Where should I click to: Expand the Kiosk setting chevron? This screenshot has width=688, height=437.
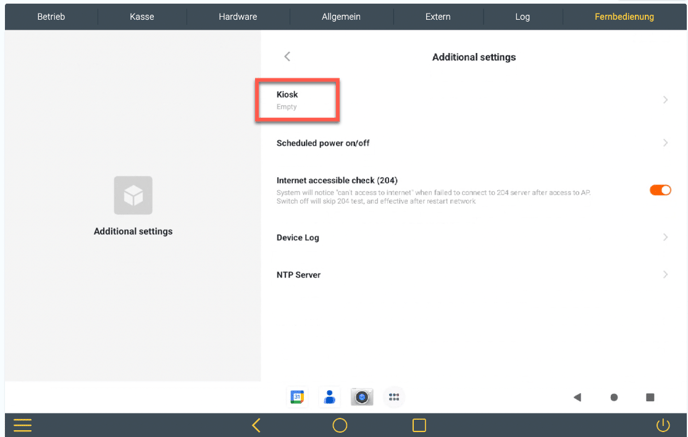[665, 100]
